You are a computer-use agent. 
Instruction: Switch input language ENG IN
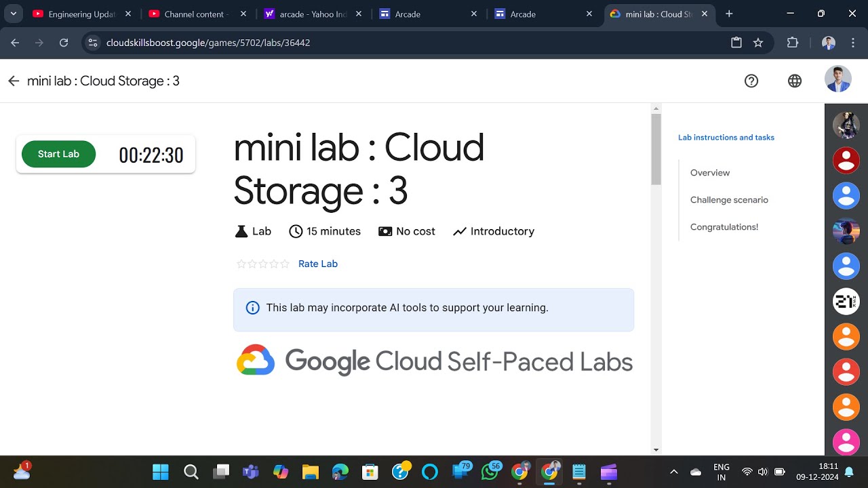[722, 472]
